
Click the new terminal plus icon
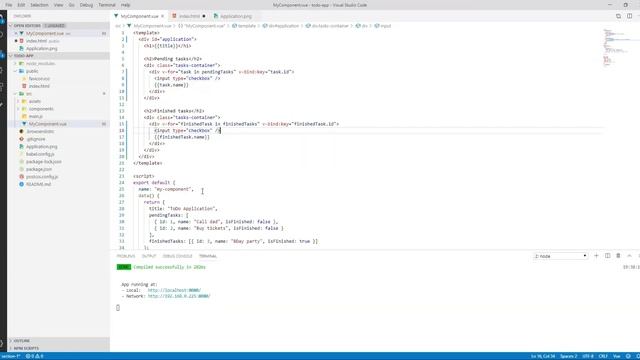[x=596, y=256]
